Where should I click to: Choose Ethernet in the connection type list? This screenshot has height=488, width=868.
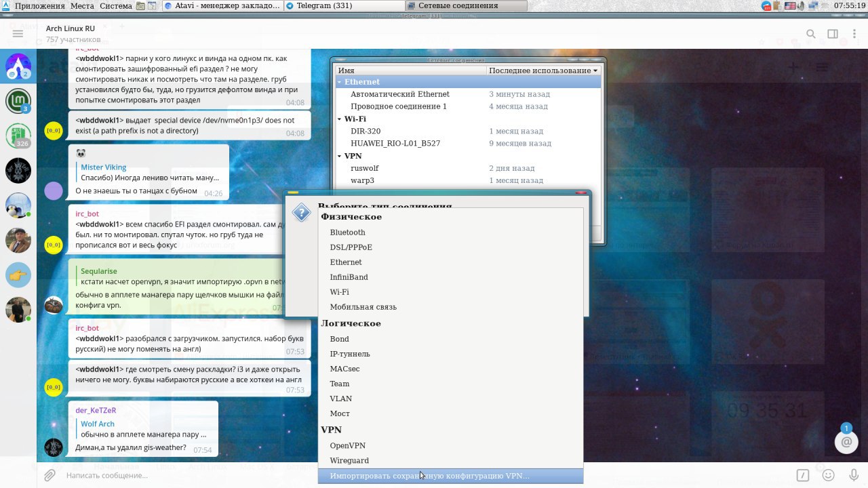point(450,262)
